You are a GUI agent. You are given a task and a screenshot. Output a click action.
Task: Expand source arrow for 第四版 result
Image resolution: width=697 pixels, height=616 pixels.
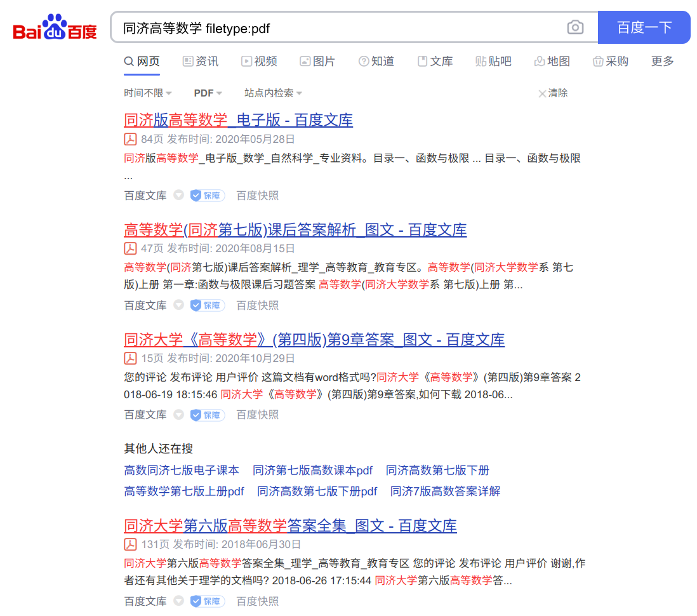tap(179, 415)
